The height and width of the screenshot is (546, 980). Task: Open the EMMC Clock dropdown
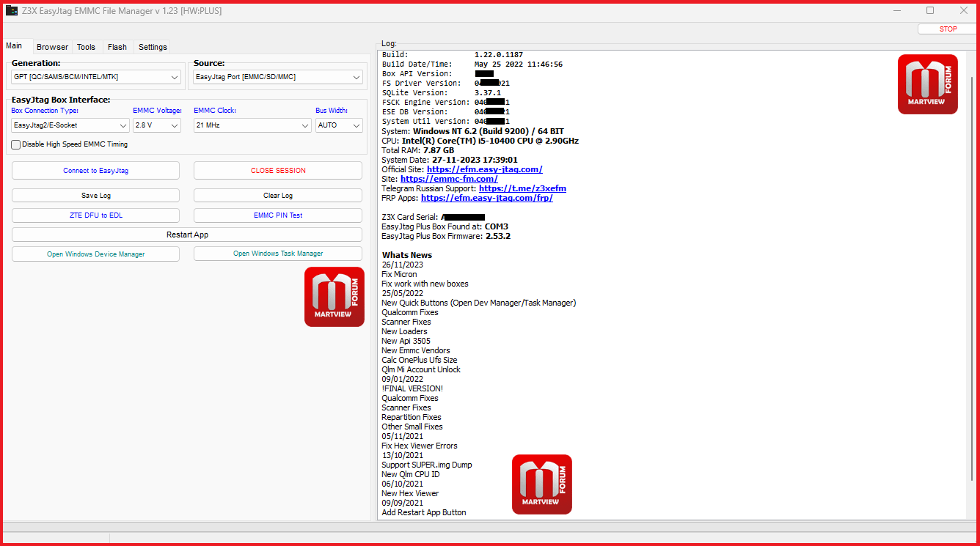tap(252, 125)
